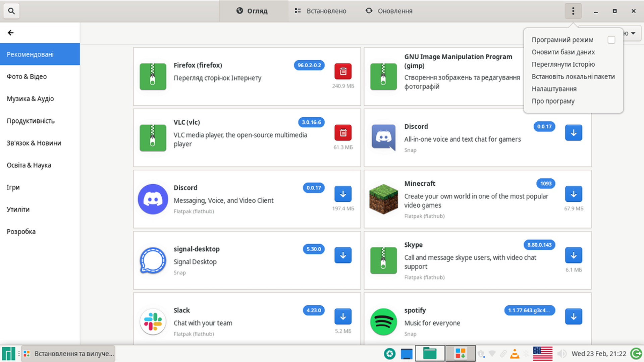
Task: Open Налаштування from the menu
Action: coord(554,89)
